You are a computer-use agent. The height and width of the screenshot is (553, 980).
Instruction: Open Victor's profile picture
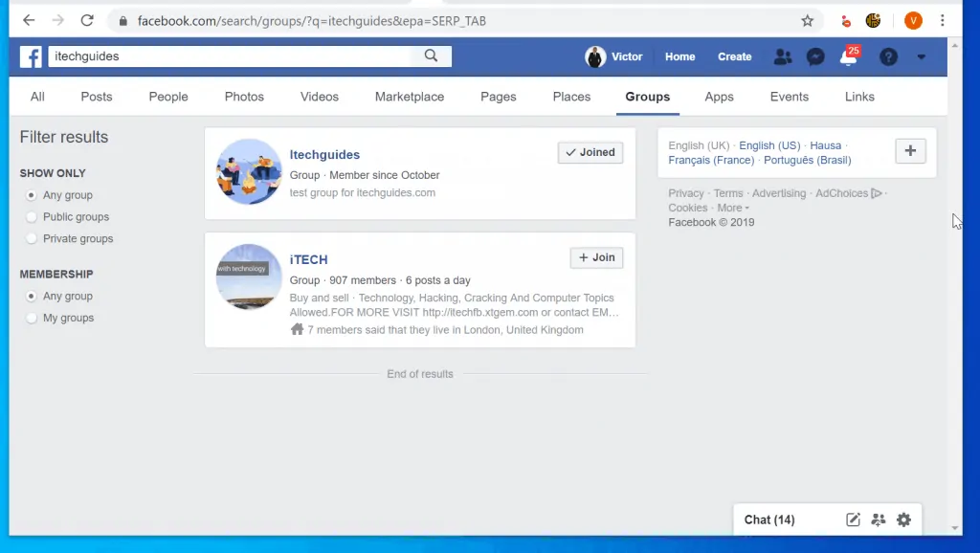(595, 56)
